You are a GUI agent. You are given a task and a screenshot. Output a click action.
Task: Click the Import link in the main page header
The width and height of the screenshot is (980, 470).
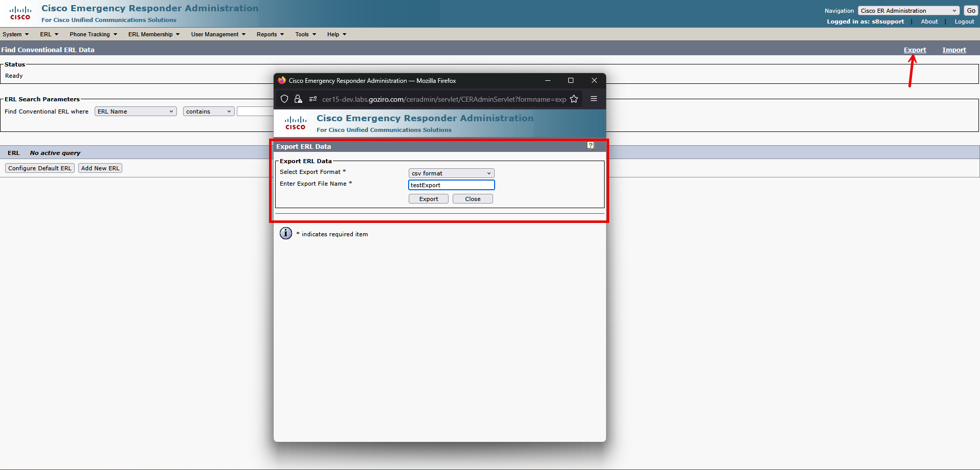point(954,50)
